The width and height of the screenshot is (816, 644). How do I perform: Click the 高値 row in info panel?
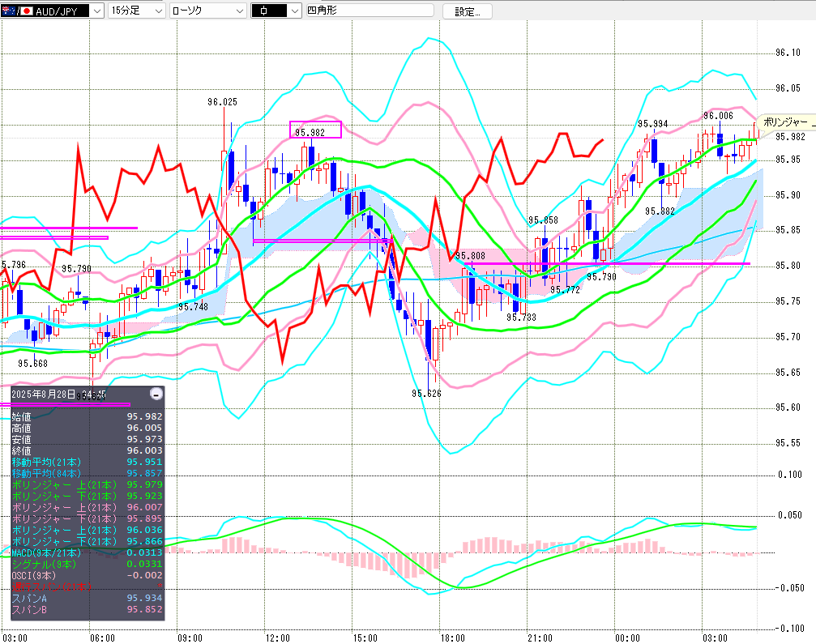click(x=87, y=429)
